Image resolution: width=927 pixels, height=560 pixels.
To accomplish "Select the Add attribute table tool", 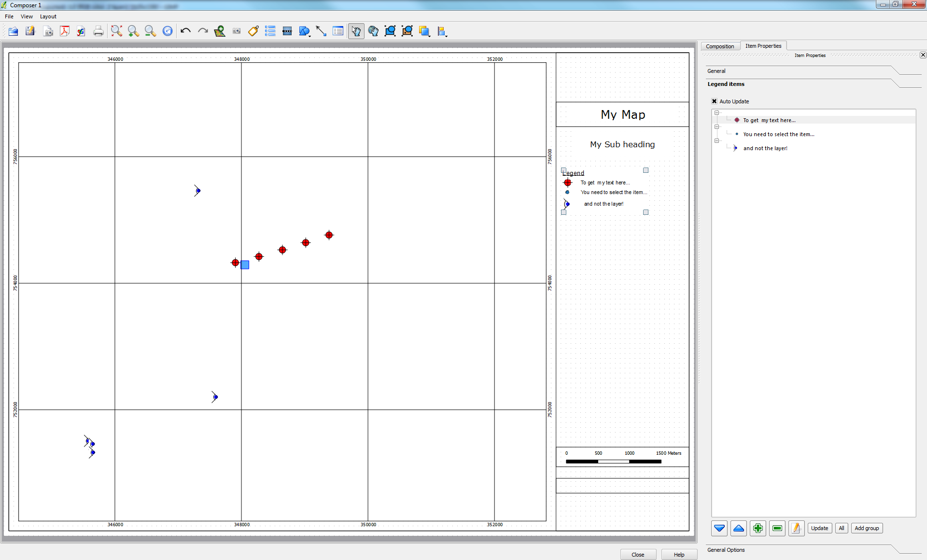I will 338,31.
